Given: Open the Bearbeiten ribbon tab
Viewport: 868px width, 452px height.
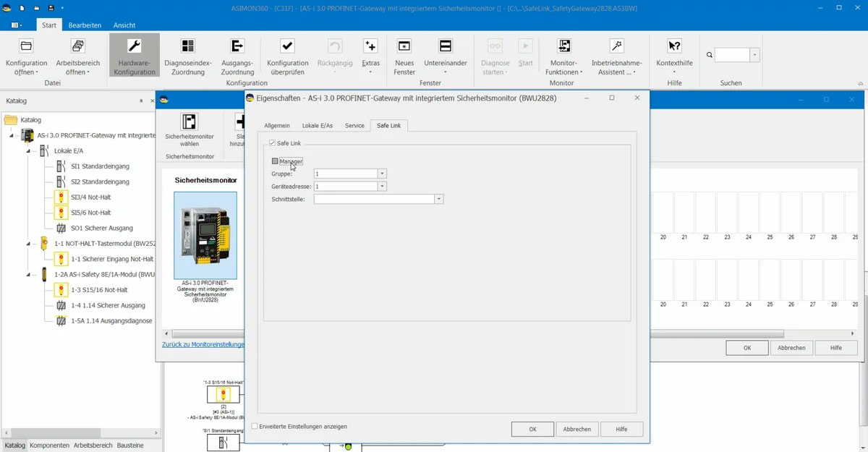Looking at the screenshot, I should [x=85, y=25].
